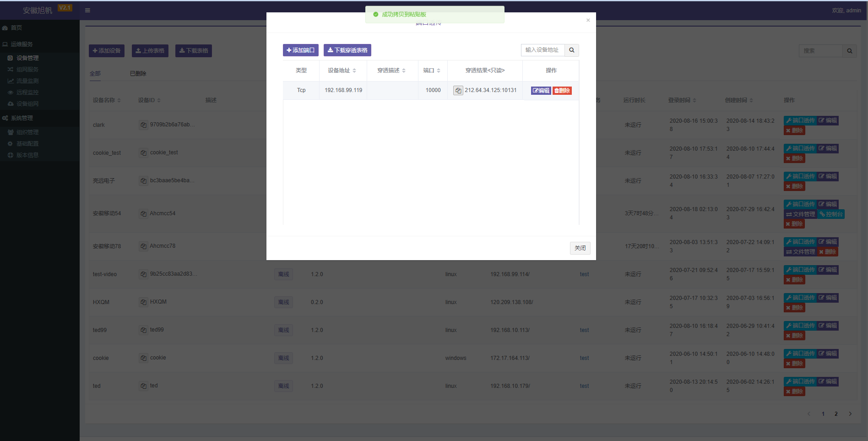
Task: Click the main page search magnifier button
Action: pos(850,51)
